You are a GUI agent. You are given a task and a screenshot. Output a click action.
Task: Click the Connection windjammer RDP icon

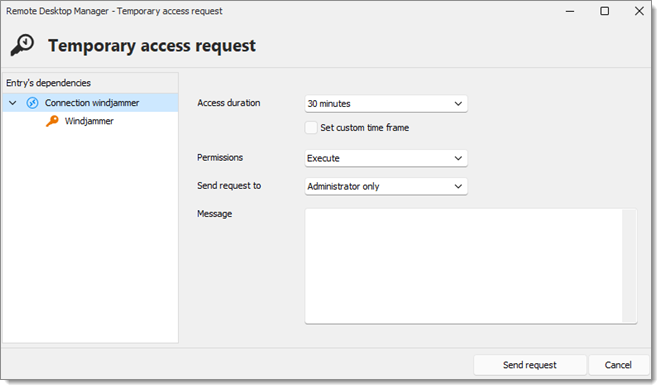pyautogui.click(x=33, y=103)
